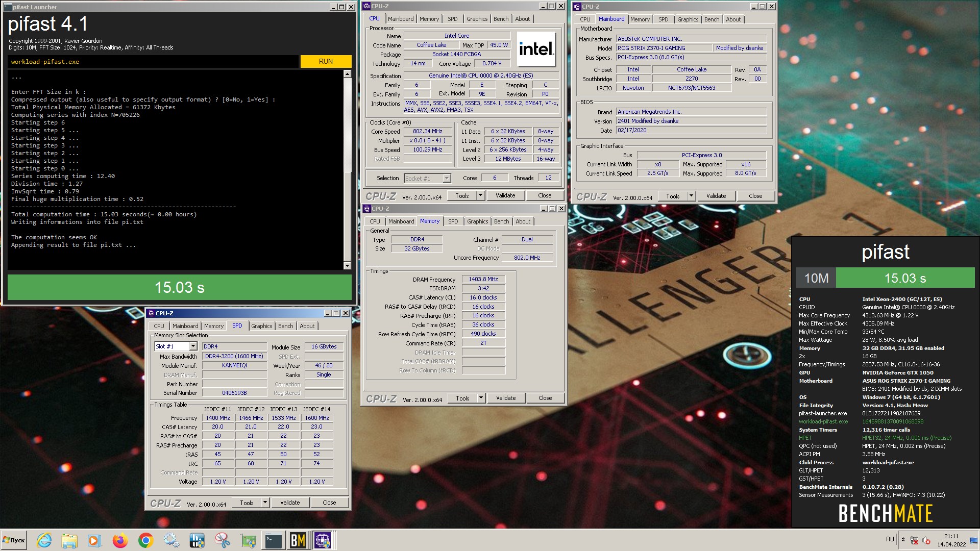Open Mainboard tab in CPU-Z CPU window
980x551 pixels.
pos(401,19)
